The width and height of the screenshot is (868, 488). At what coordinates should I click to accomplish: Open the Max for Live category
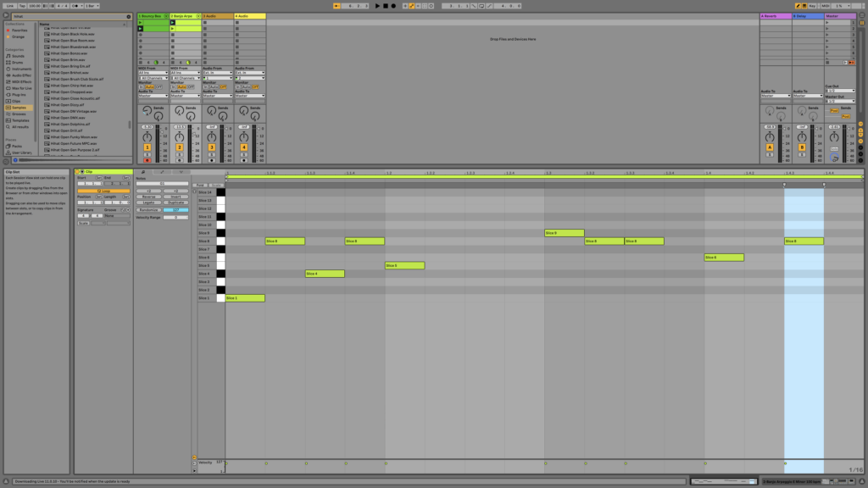coord(21,88)
